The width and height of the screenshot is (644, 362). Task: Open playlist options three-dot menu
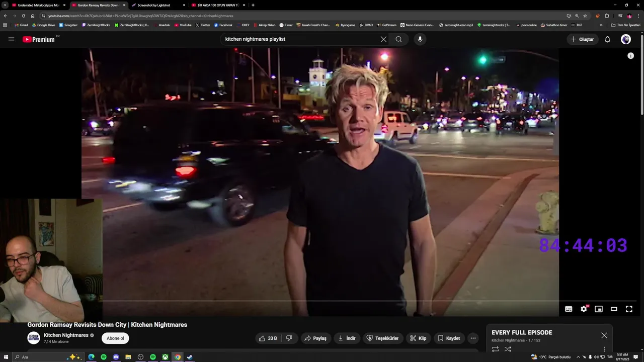coord(604,349)
